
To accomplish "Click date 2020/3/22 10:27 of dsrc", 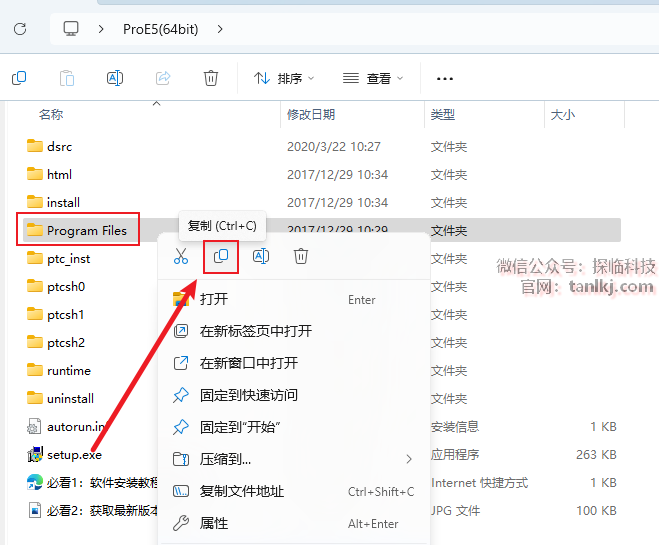I will coord(334,147).
